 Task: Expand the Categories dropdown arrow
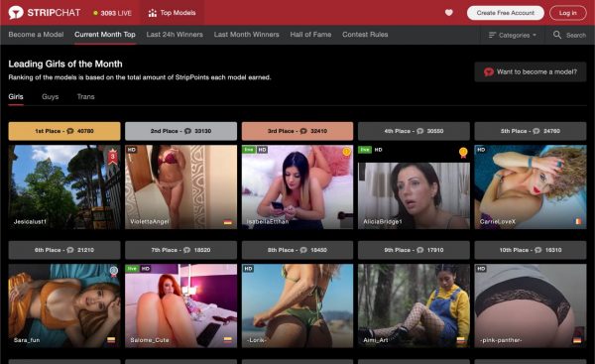pos(535,35)
